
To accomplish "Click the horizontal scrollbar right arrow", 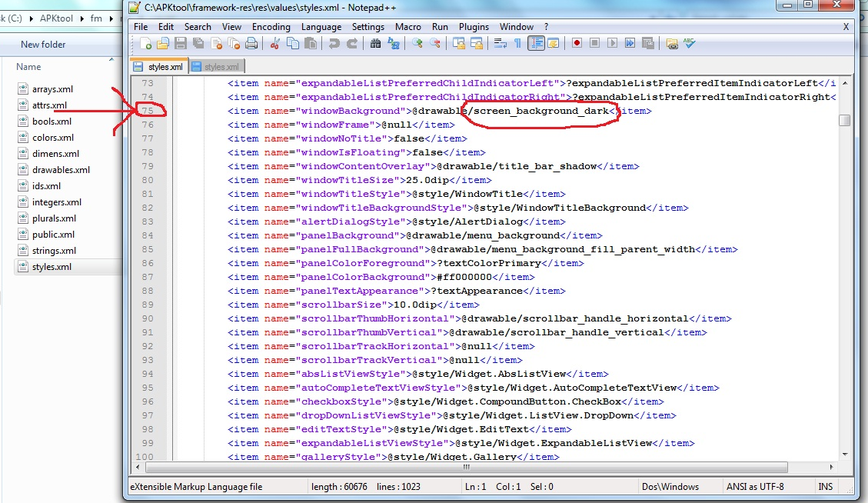I will click(831, 467).
